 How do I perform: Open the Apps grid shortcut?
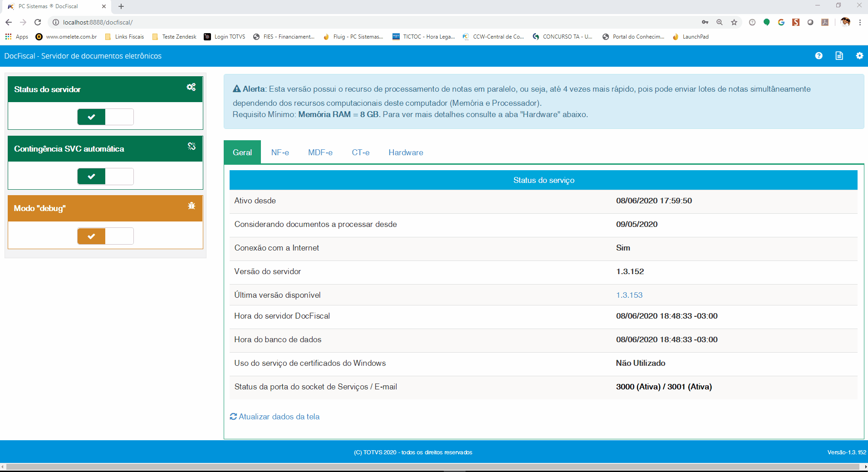16,37
